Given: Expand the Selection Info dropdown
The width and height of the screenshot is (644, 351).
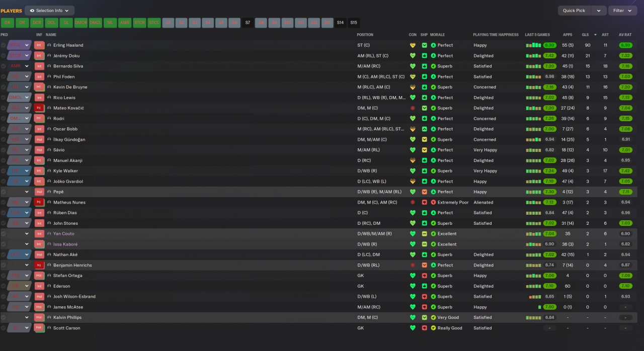Looking at the screenshot, I should [x=49, y=11].
